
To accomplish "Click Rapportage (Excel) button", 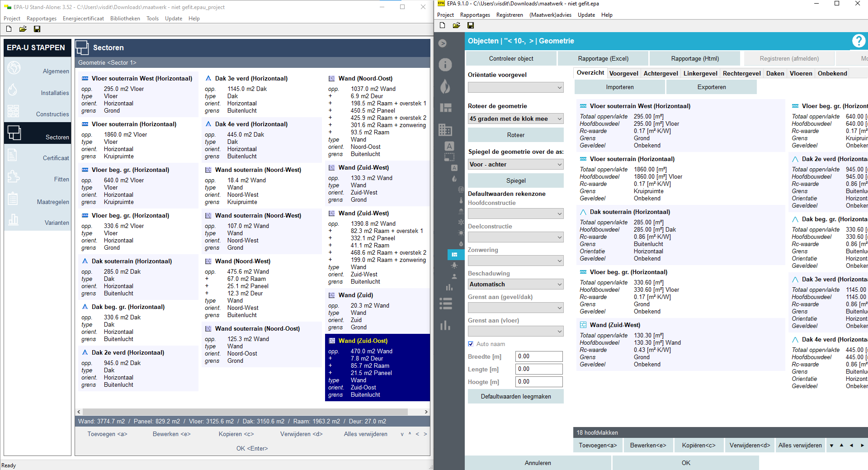I will [603, 58].
